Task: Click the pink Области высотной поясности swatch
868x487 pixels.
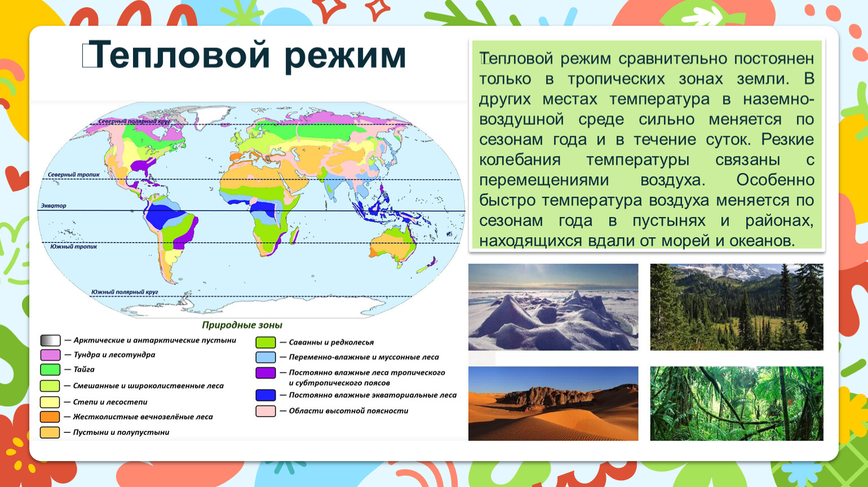Action: 265,411
